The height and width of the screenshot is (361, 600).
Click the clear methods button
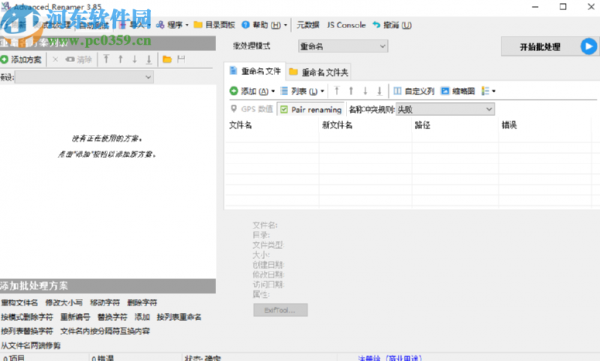pos(79,59)
